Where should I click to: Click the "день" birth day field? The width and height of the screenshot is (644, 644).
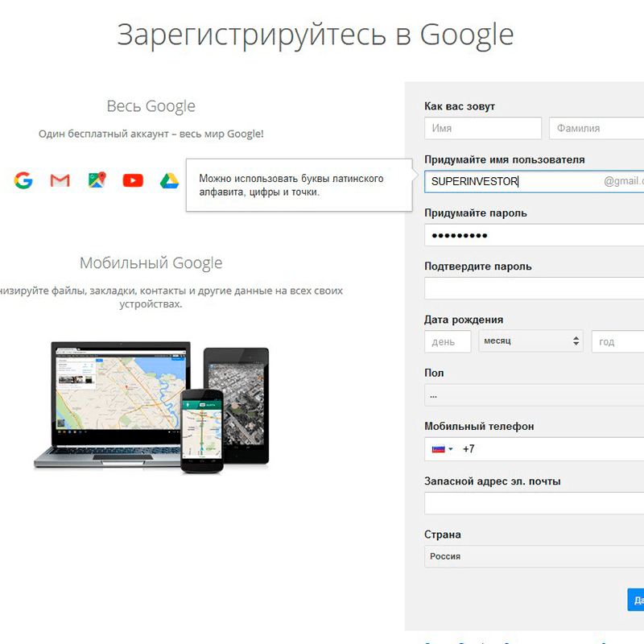point(448,341)
